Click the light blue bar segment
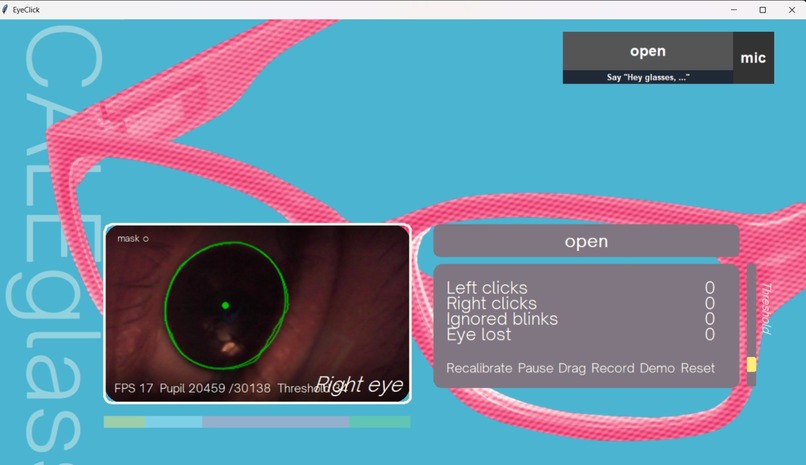Viewport: 806px width, 465px height. click(x=173, y=422)
